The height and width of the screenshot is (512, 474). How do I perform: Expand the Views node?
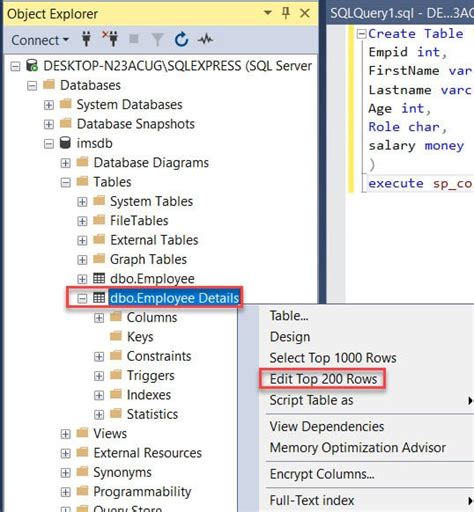66,434
